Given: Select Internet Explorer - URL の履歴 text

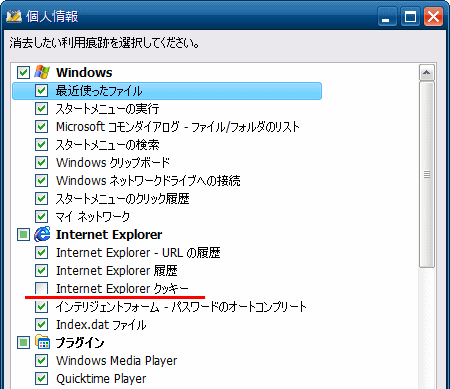Looking at the screenshot, I should pos(138,253).
